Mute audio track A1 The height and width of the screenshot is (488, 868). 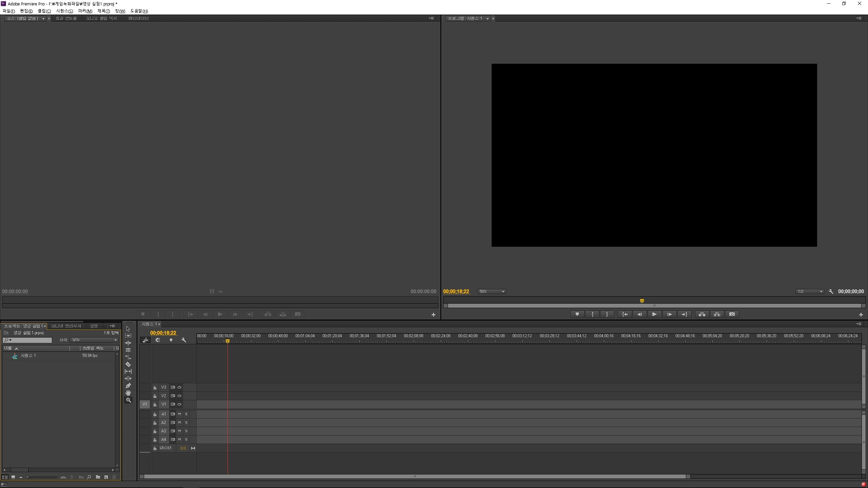pos(179,414)
